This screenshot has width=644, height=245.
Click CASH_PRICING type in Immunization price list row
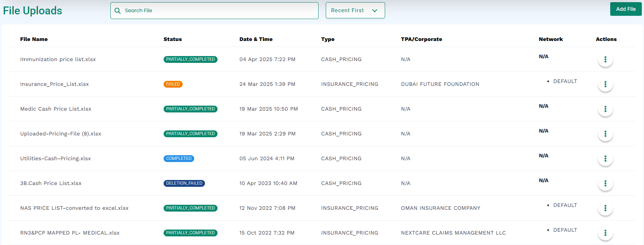341,59
